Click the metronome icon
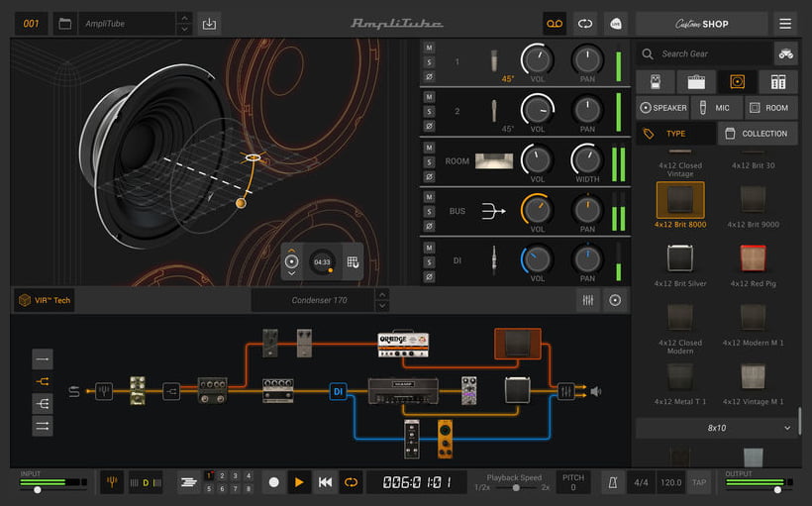The image size is (812, 506). click(612, 482)
